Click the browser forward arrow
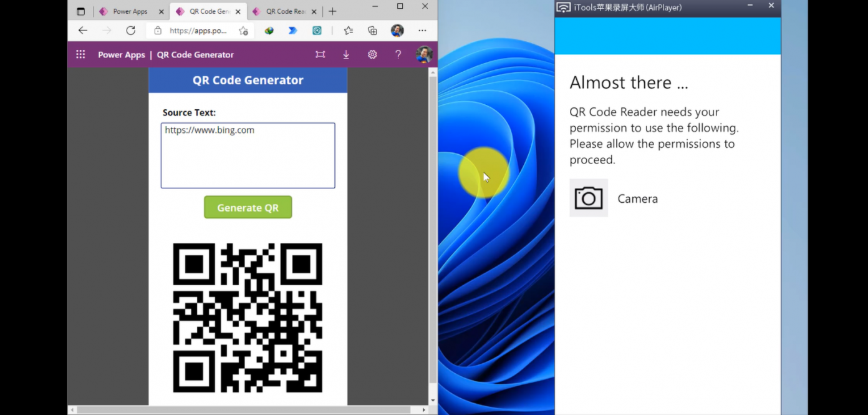 tap(107, 30)
